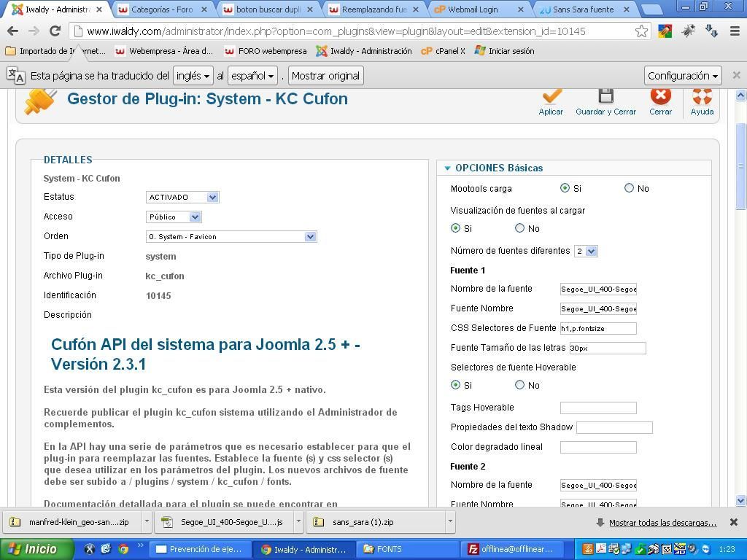The width and height of the screenshot is (747, 560).
Task: Open the Orden System - Favicon dropdown
Action: 231,237
